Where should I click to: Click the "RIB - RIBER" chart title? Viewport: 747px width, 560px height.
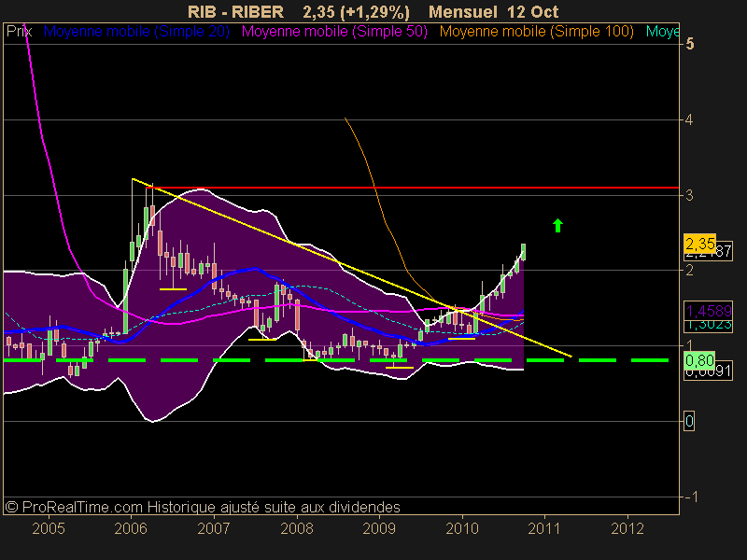[x=235, y=11]
